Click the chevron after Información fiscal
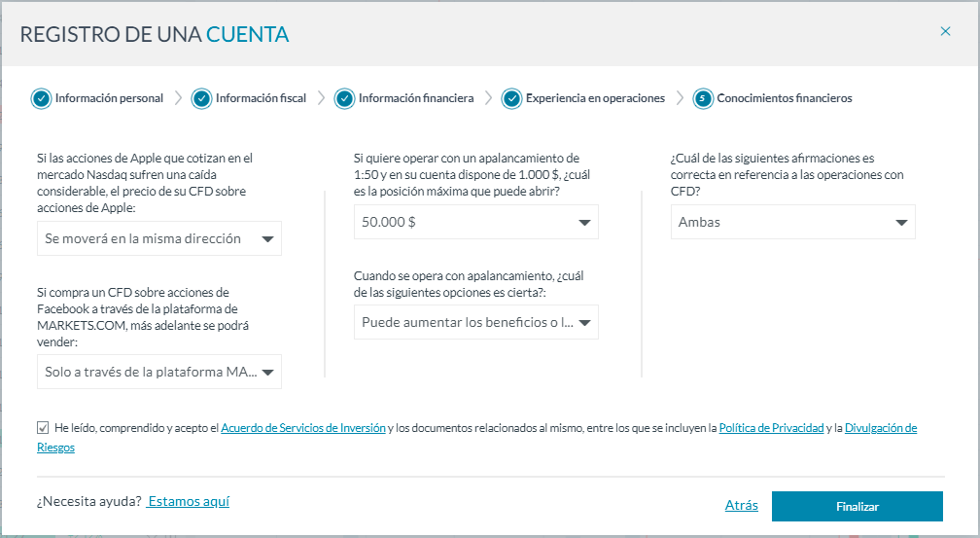This screenshot has width=980, height=538. click(x=321, y=98)
